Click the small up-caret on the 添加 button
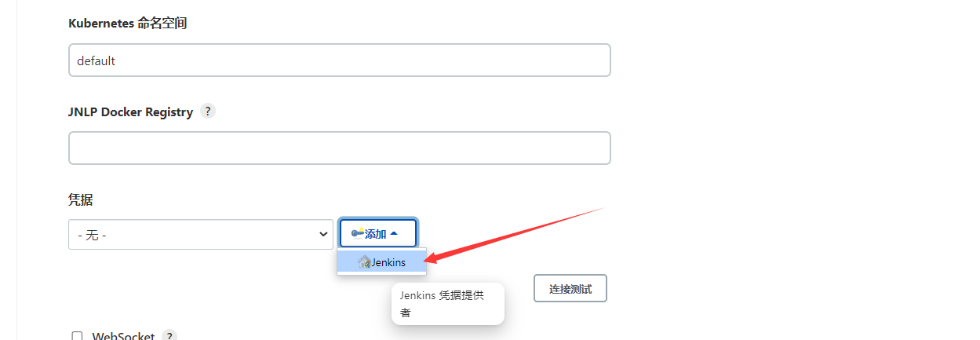This screenshot has height=340, width=980. tap(394, 233)
